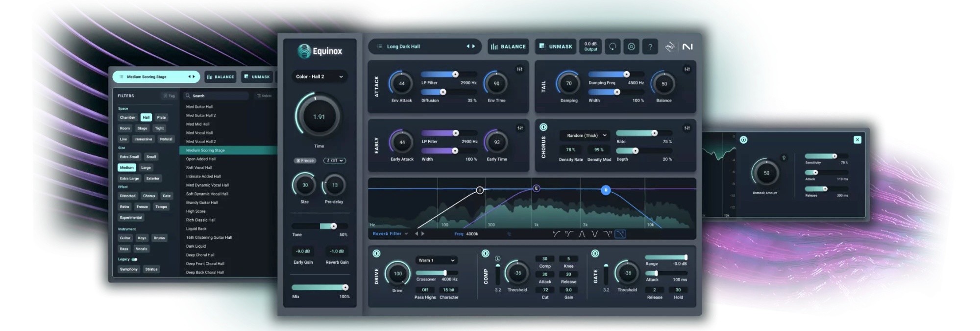This screenshot has width=980, height=331.
Task: Select the 12 dB high-cut filter shape icon
Action: tap(608, 234)
